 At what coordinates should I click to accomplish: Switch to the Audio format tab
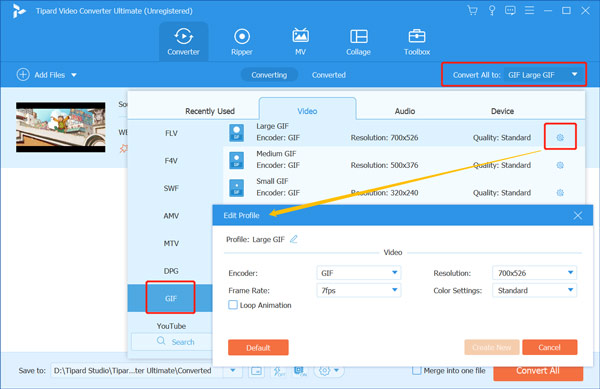405,111
